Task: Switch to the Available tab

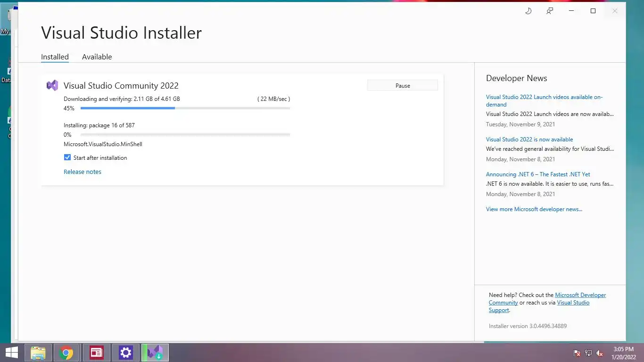Action: pyautogui.click(x=97, y=57)
